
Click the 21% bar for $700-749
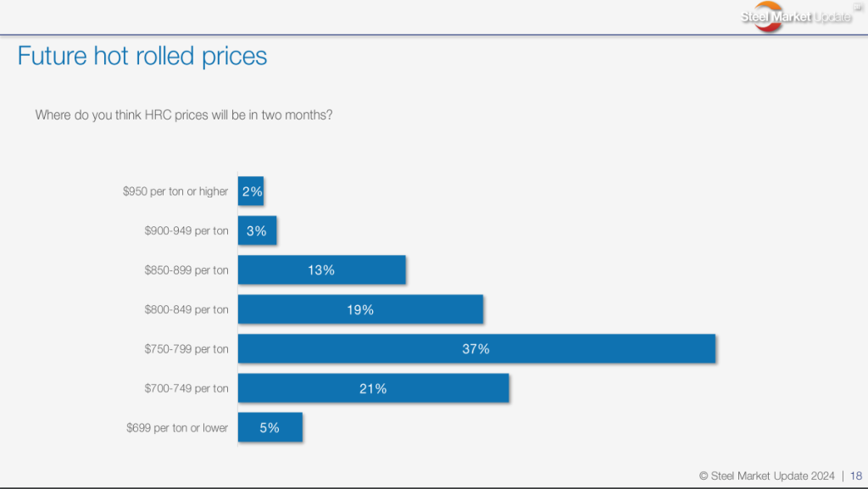click(373, 388)
